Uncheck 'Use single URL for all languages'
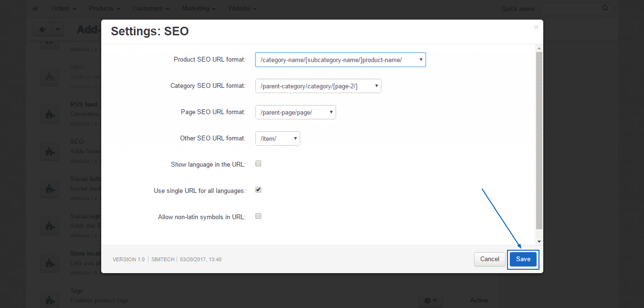This screenshot has width=644, height=308. [x=258, y=190]
